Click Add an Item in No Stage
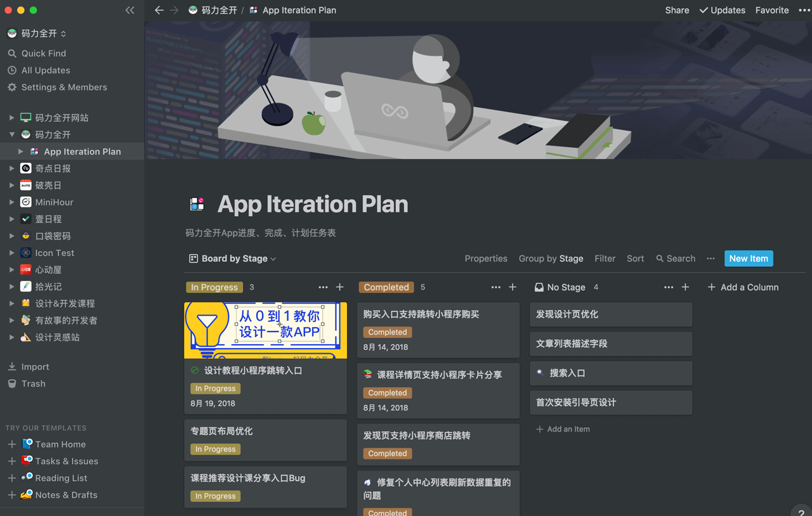Viewport: 812px width, 516px height. tap(563, 429)
